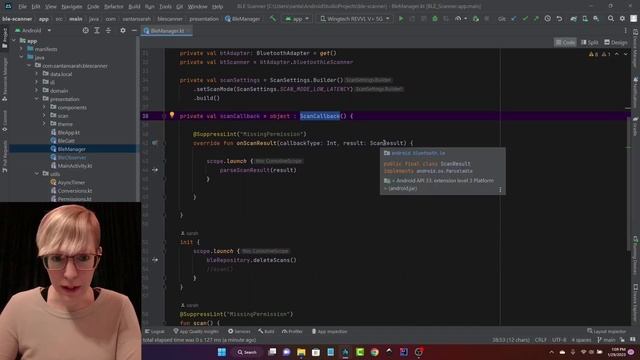Open App Quality Insights panel
The width and height of the screenshot is (640, 360).
tap(196, 331)
